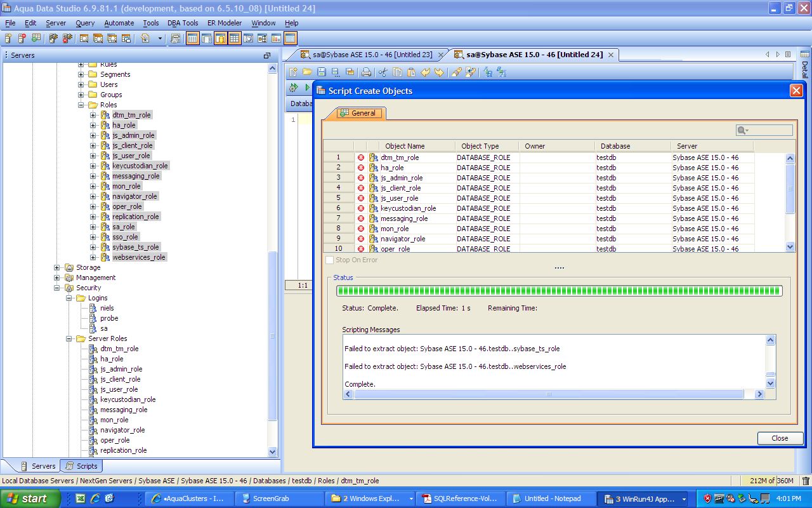Screen dimensions: 812x508
Task: Expand the Segments folder in tree
Action: [81, 74]
